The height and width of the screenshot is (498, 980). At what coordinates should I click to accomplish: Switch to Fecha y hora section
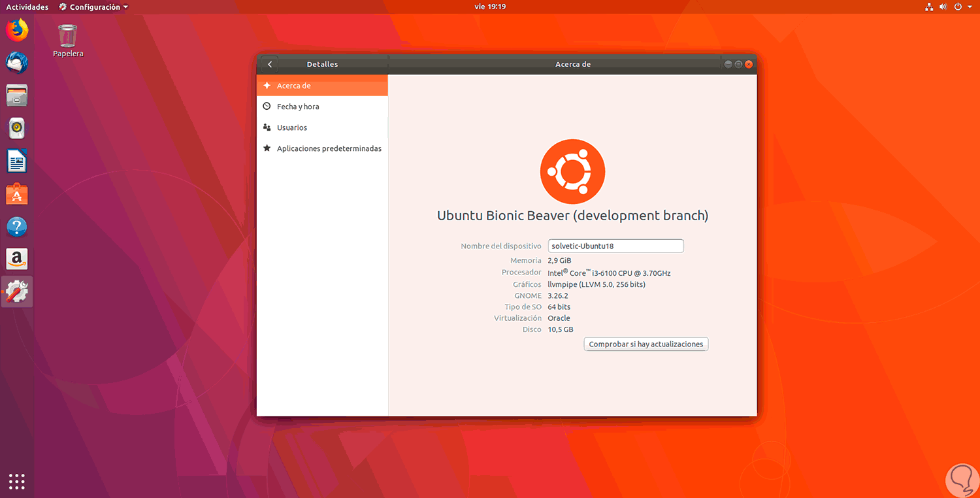pos(322,107)
